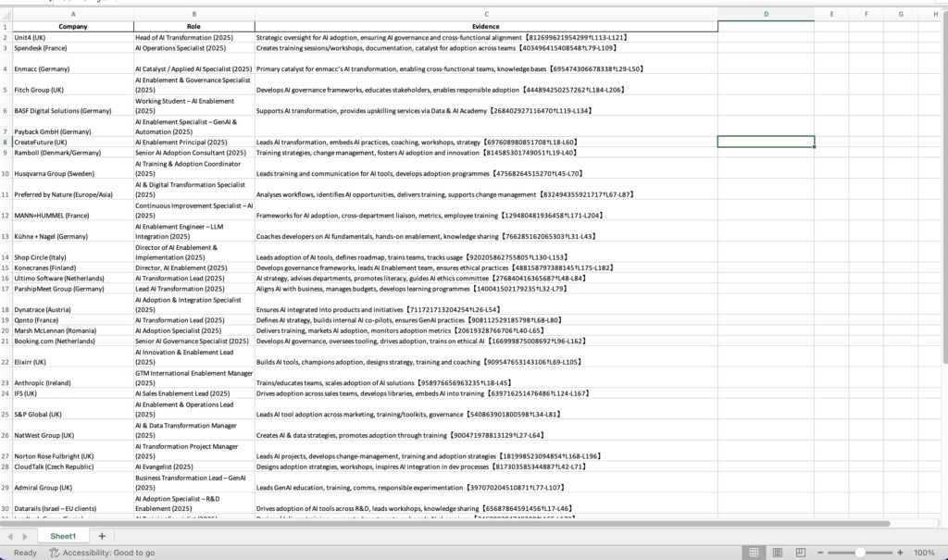Viewport: 948px width, 560px height.
Task: Select row 8 header
Action: pyautogui.click(x=6, y=143)
